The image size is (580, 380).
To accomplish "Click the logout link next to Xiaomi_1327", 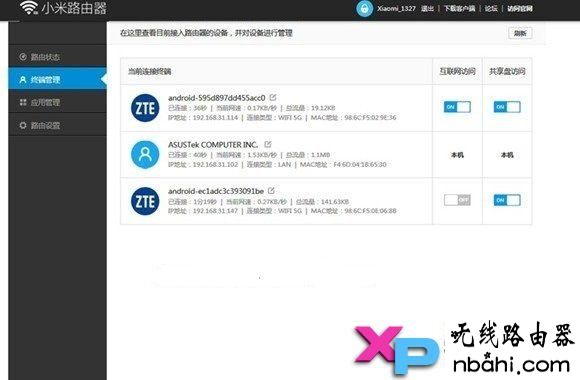I will coord(427,8).
